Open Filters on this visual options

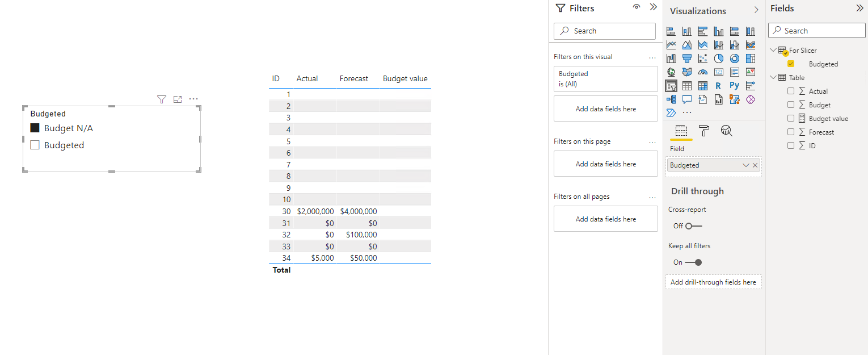tap(652, 57)
